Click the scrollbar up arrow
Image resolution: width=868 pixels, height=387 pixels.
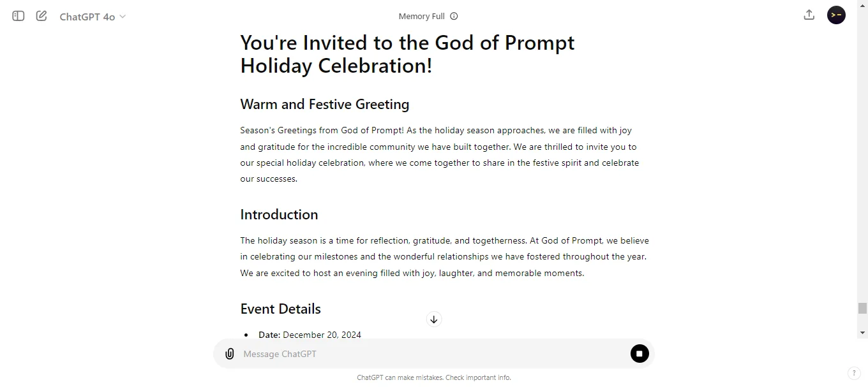[x=863, y=4]
